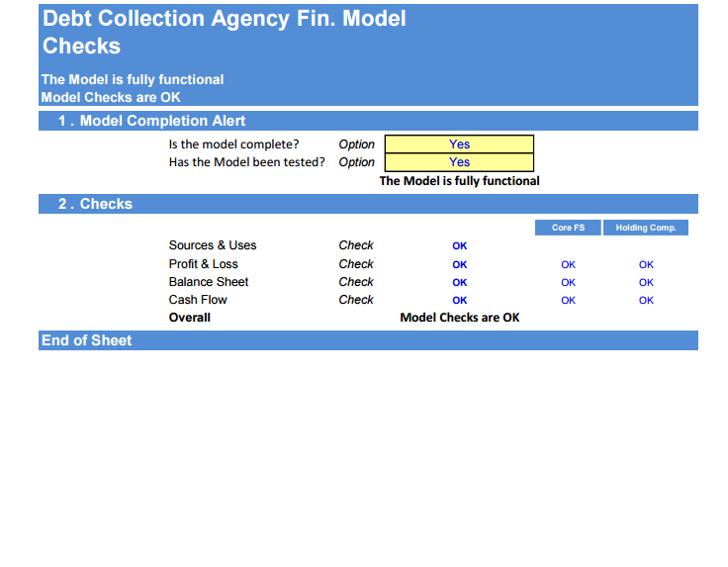Click the 'Sources & Uses' row label

[213, 245]
